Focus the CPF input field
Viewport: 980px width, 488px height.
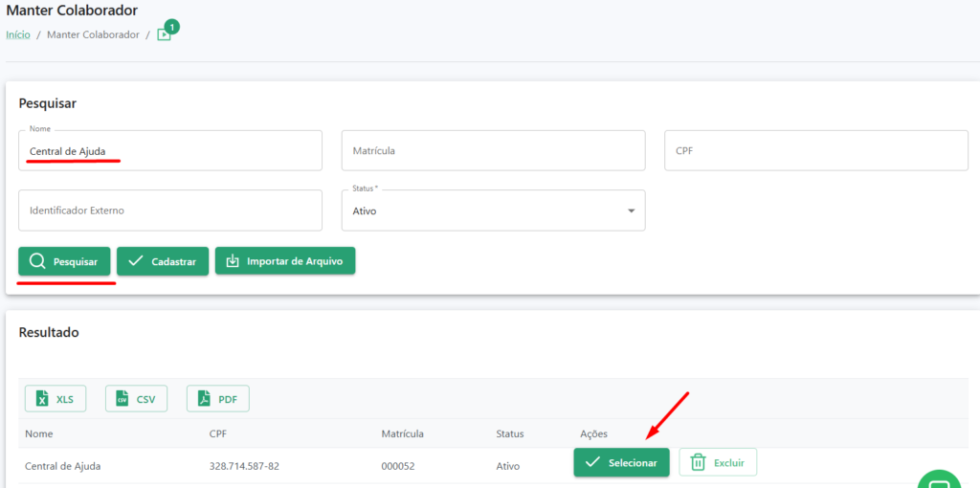pos(816,150)
